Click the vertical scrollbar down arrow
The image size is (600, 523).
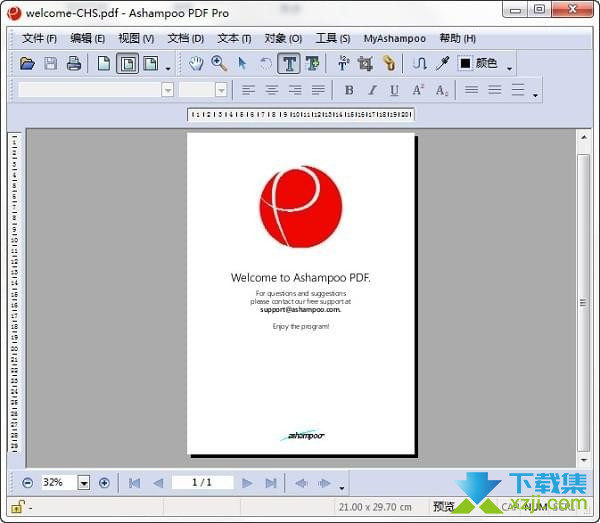pos(584,460)
